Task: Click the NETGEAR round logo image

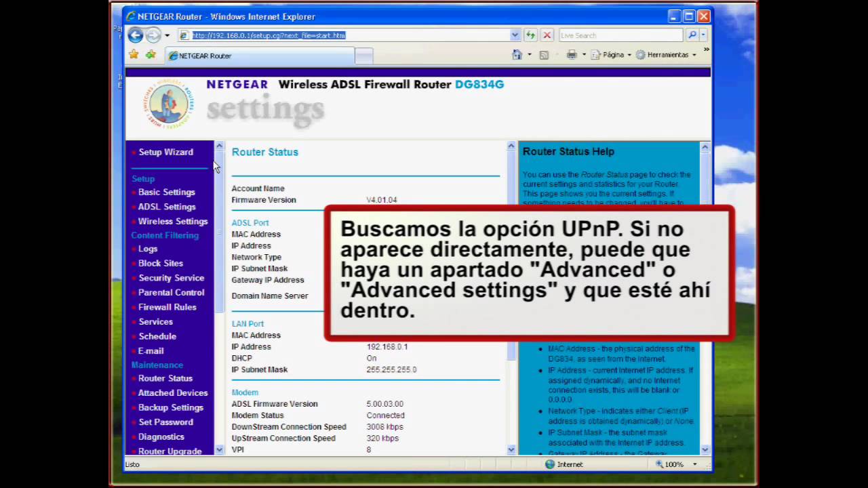Action: point(168,105)
